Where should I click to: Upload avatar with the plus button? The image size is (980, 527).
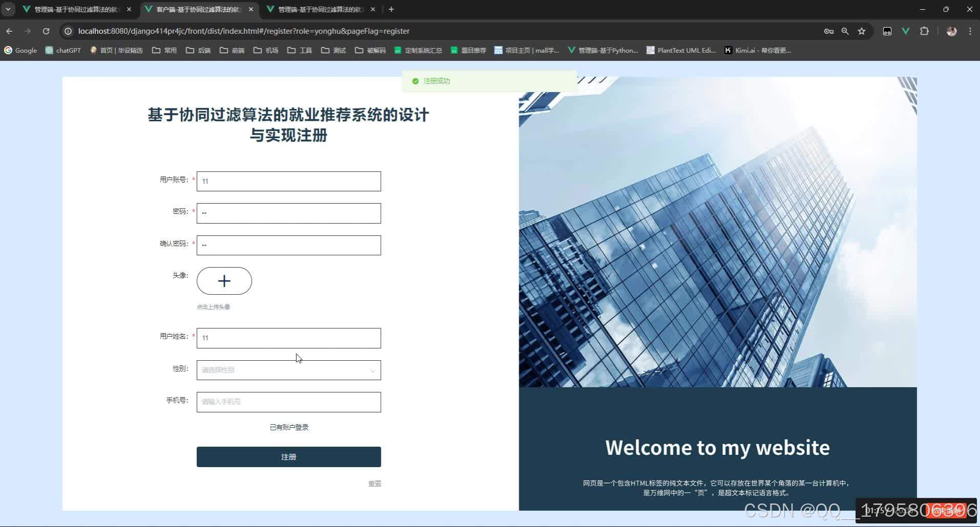[x=224, y=281]
